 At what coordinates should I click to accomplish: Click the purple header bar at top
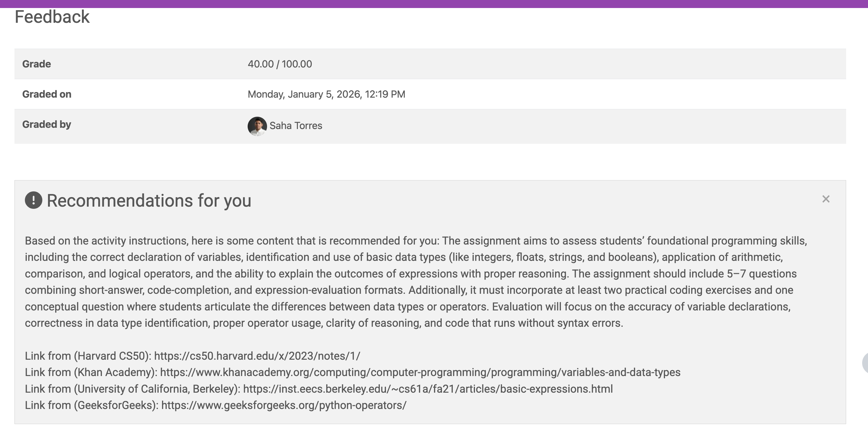coord(434,4)
